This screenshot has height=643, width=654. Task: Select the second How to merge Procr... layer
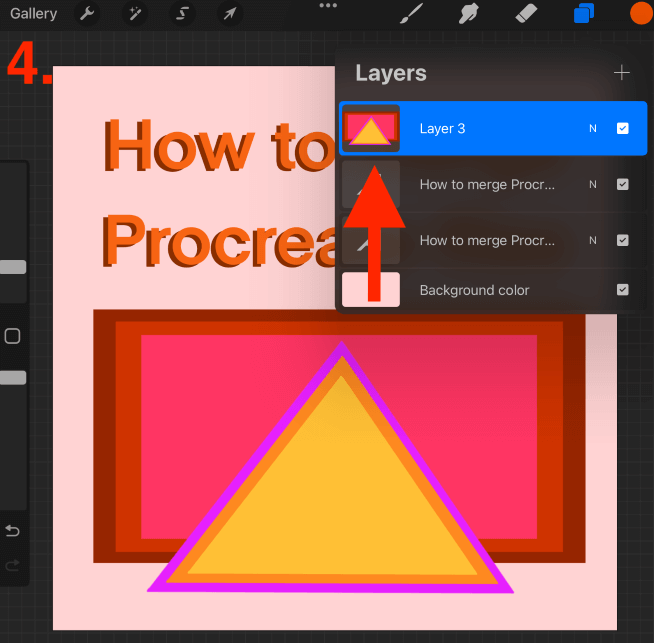493,240
